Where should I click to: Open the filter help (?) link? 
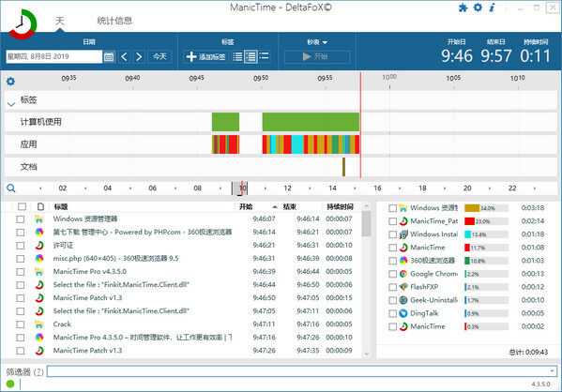pyautogui.click(x=38, y=372)
